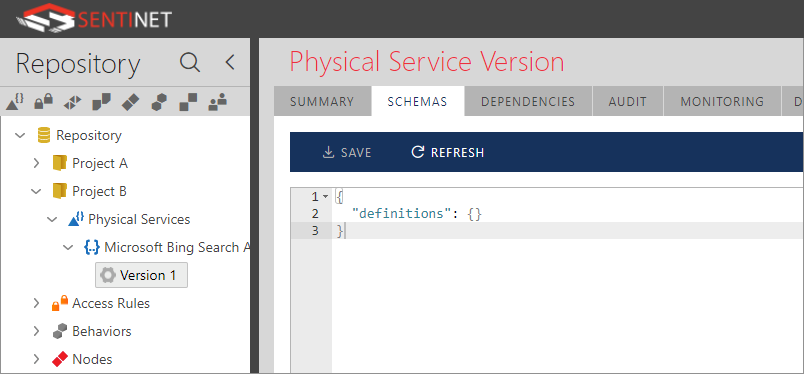Click line number 3 in the gutter
Viewport: 804px width, 374px height.
(x=315, y=231)
